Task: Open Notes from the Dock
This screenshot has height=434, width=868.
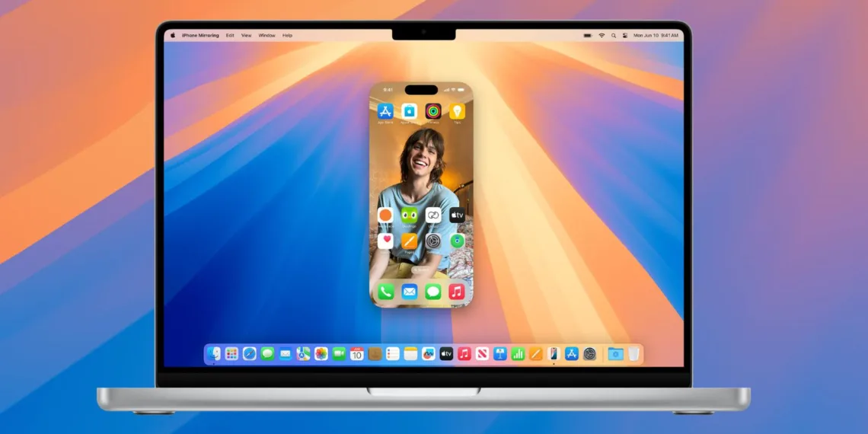Action: pos(410,354)
